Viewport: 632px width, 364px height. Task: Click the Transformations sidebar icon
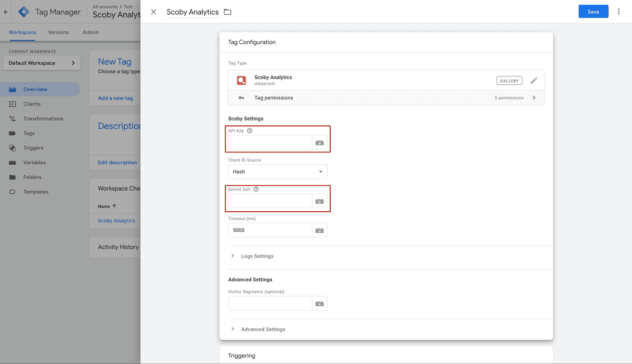[x=12, y=119]
